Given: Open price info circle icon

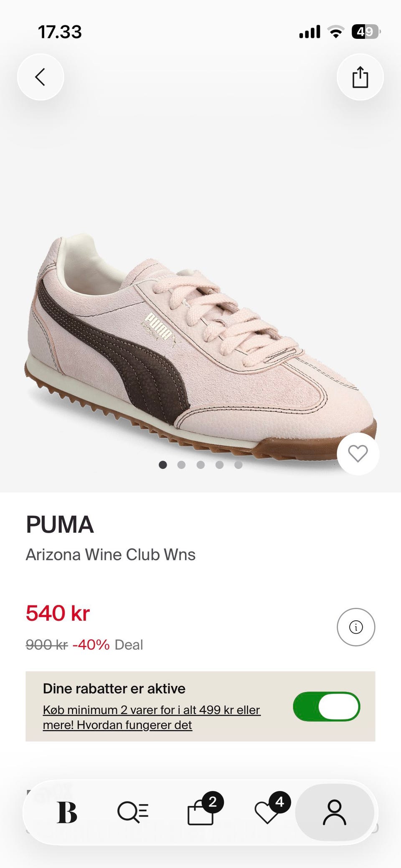Looking at the screenshot, I should (x=356, y=627).
